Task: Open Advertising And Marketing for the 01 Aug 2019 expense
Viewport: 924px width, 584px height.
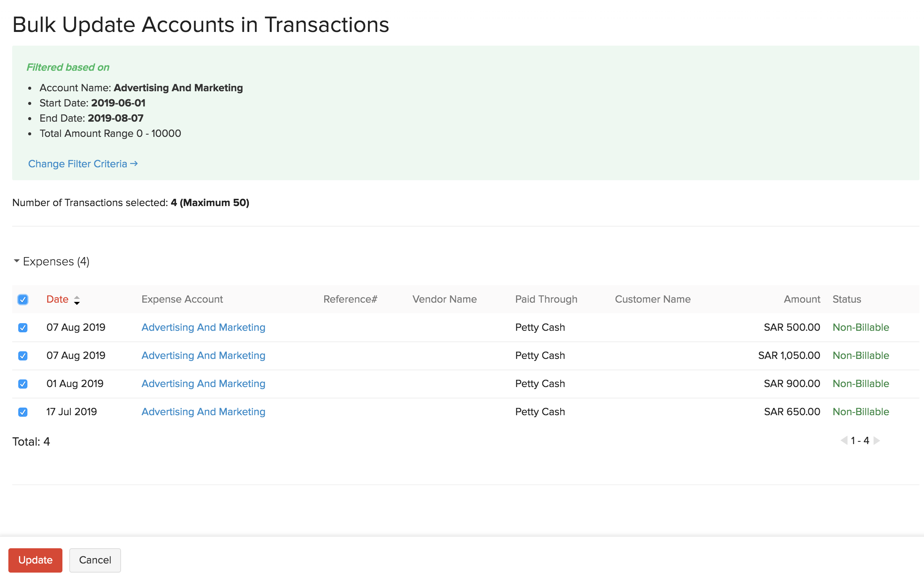Action: pyautogui.click(x=203, y=384)
